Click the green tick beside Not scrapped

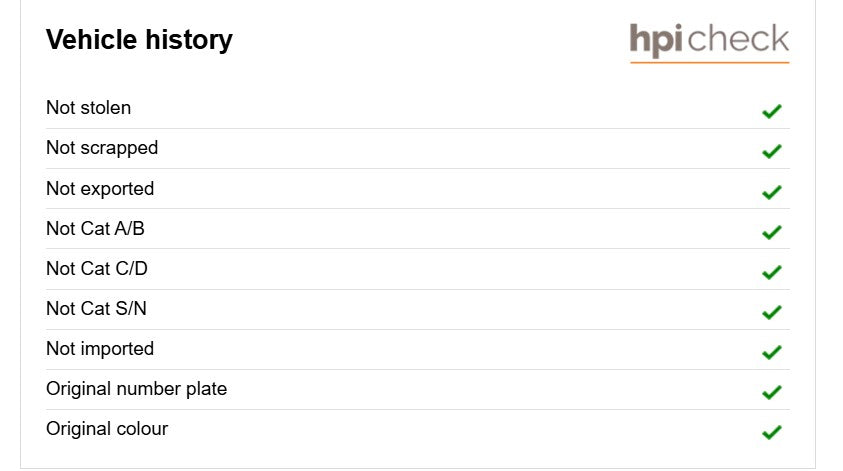tap(771, 151)
